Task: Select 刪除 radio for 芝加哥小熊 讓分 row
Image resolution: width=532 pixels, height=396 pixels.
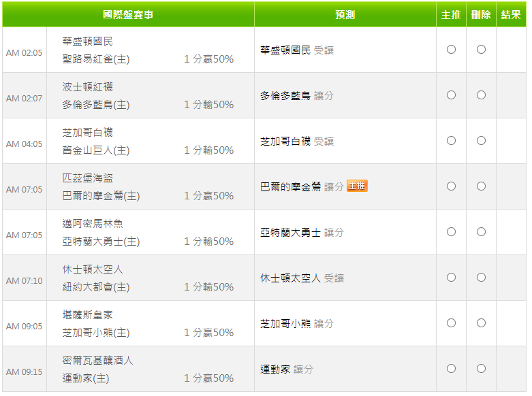Action: click(x=481, y=323)
